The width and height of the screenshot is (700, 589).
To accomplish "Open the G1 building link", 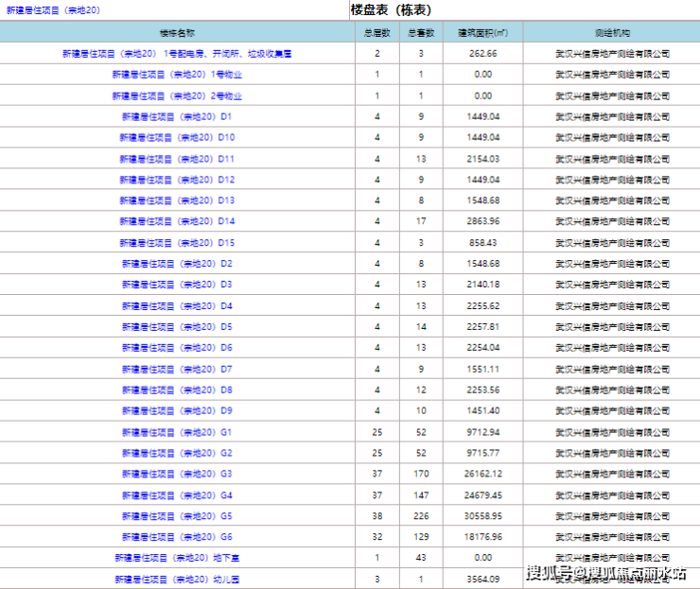I will [x=177, y=432].
